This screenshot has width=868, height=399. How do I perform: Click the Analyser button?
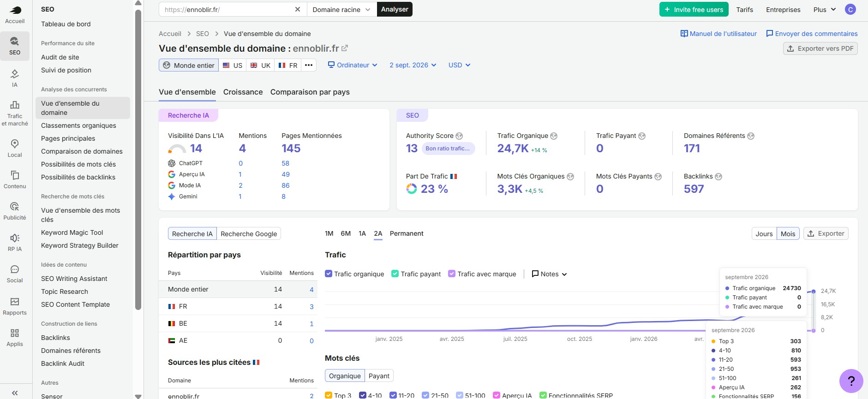(x=395, y=9)
